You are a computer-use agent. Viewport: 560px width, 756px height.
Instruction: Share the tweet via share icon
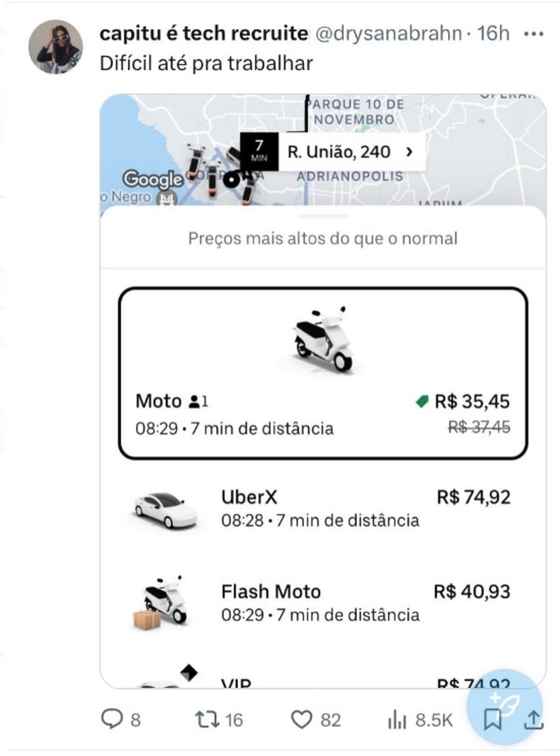(533, 719)
